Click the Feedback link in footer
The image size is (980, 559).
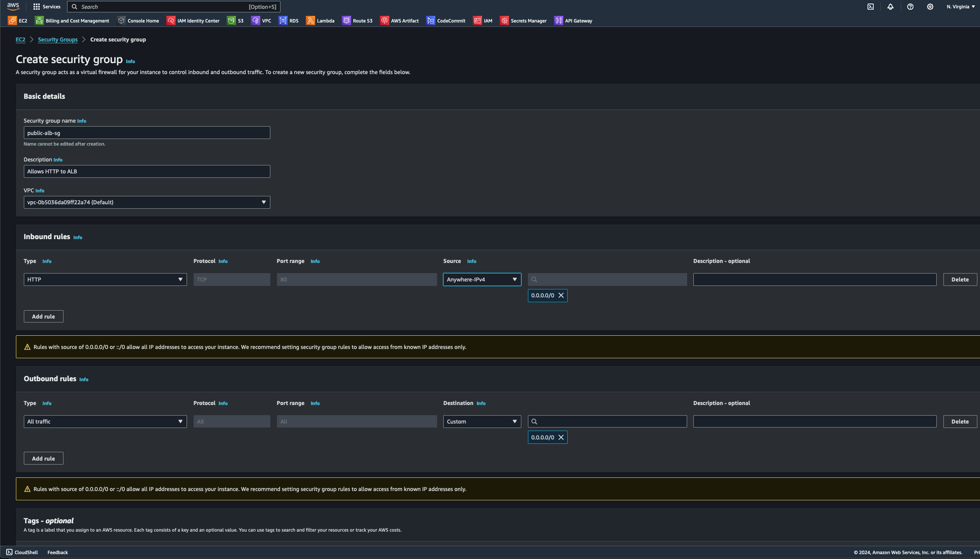[x=58, y=552]
